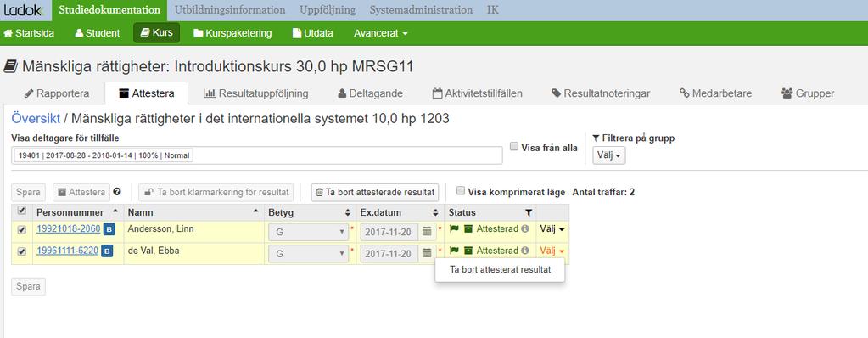Image resolution: width=868 pixels, height=338 pixels.
Task: Open the Avancerat dropdown menu
Action: (381, 33)
